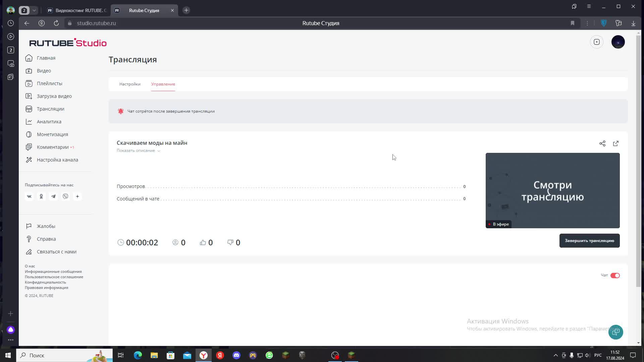
Task: Click the page vertical scrollbar
Action: [638, 161]
